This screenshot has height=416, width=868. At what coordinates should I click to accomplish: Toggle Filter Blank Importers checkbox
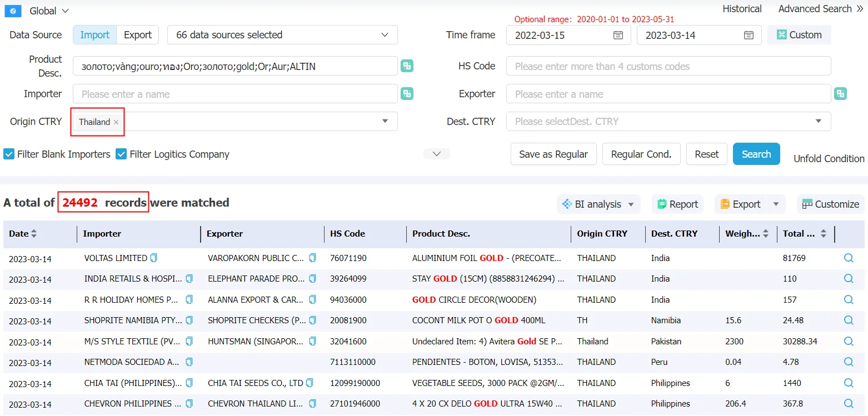click(9, 154)
